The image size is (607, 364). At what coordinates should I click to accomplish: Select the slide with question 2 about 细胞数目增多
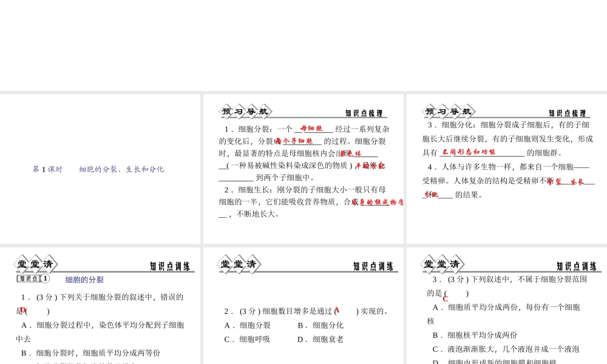pyautogui.click(x=303, y=306)
